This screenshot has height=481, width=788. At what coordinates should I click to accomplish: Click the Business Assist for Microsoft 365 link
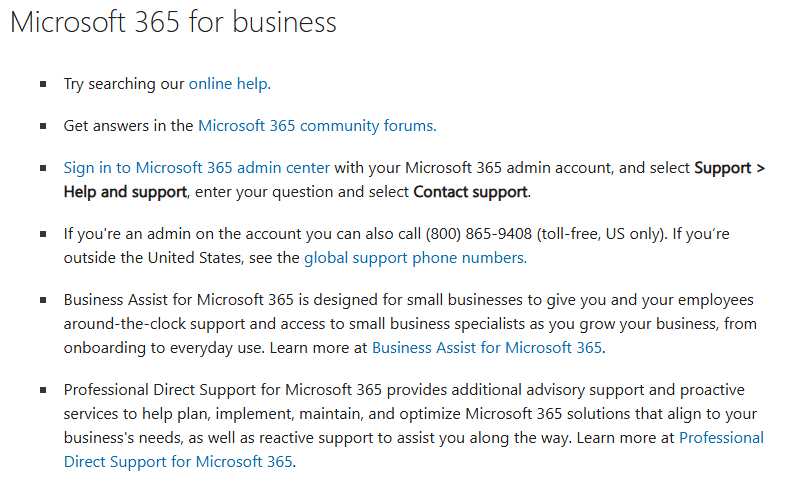click(486, 348)
